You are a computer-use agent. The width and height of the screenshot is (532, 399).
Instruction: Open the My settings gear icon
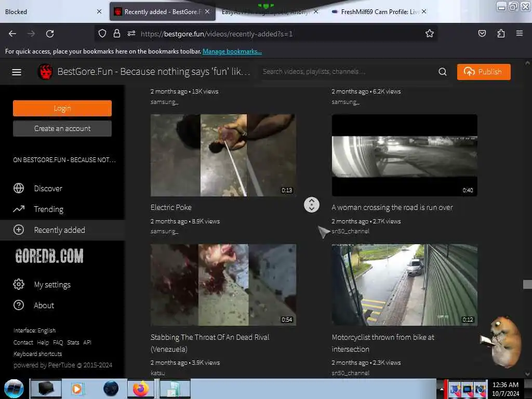pos(19,284)
